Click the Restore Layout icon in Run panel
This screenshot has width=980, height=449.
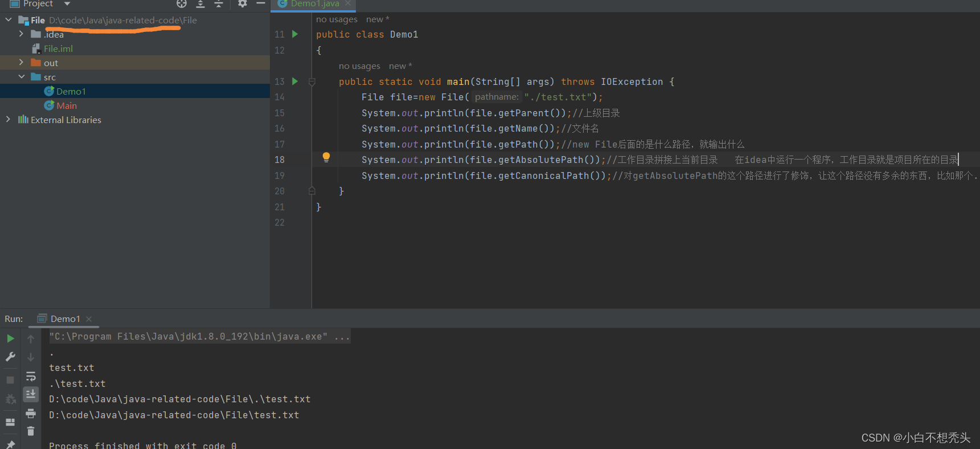pos(10,422)
